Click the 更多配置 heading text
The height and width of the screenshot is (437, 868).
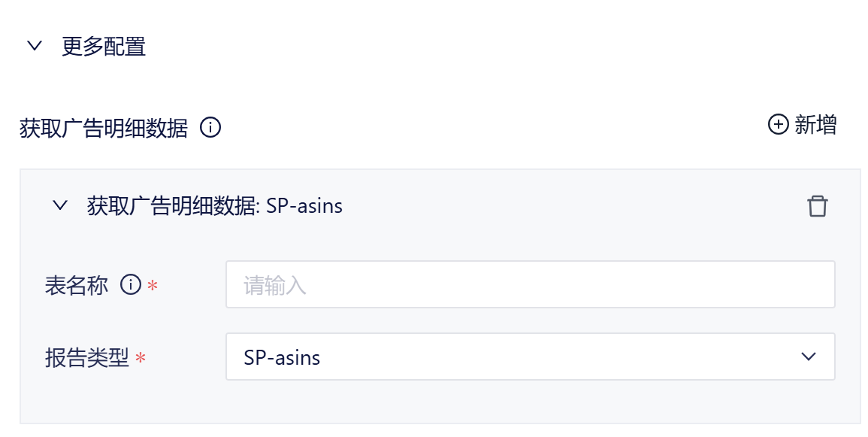click(104, 47)
